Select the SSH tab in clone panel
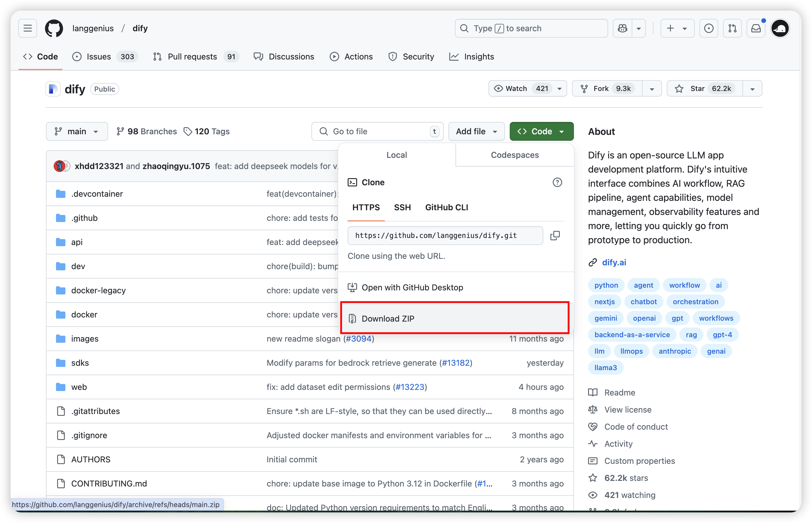 pos(402,208)
